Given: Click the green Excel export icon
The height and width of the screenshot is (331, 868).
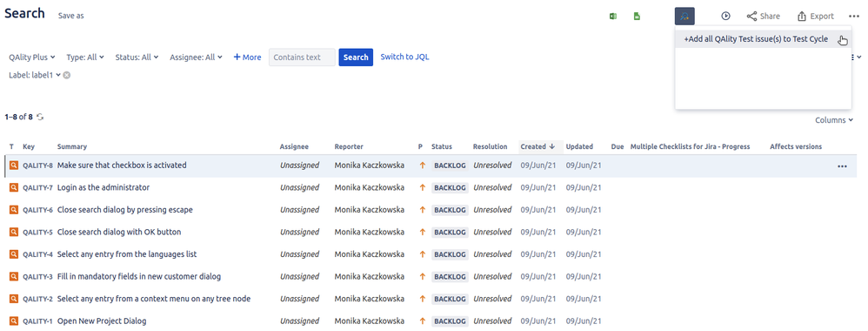Looking at the screenshot, I should (x=613, y=16).
